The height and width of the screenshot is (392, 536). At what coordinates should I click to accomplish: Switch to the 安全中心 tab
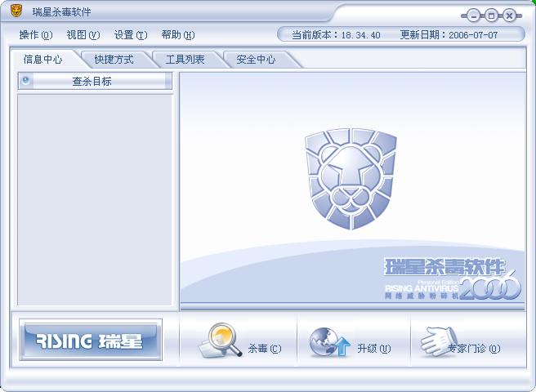257,60
